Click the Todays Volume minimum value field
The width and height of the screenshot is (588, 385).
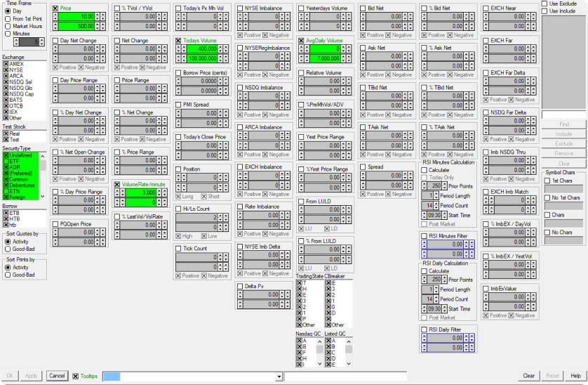199,49
